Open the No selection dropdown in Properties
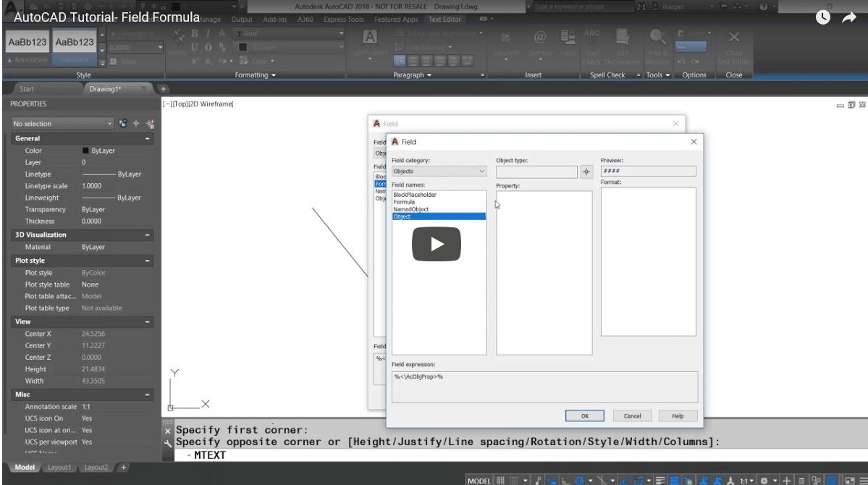The image size is (868, 485). [62, 124]
